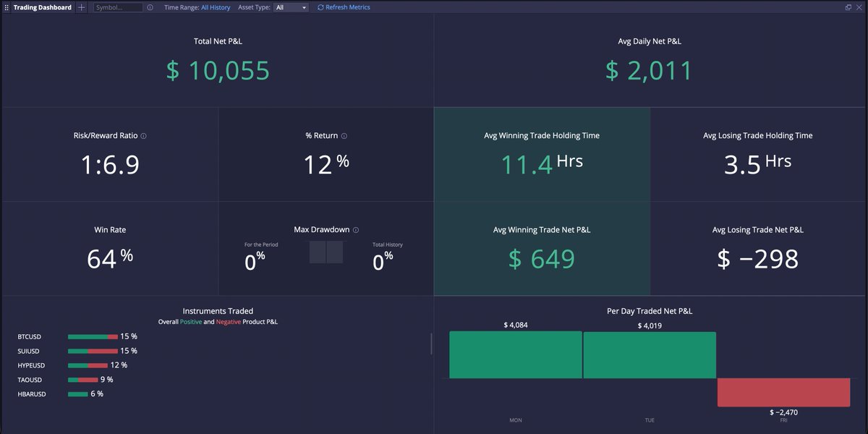Toggle Max Drawdown to For the Period view

point(318,252)
